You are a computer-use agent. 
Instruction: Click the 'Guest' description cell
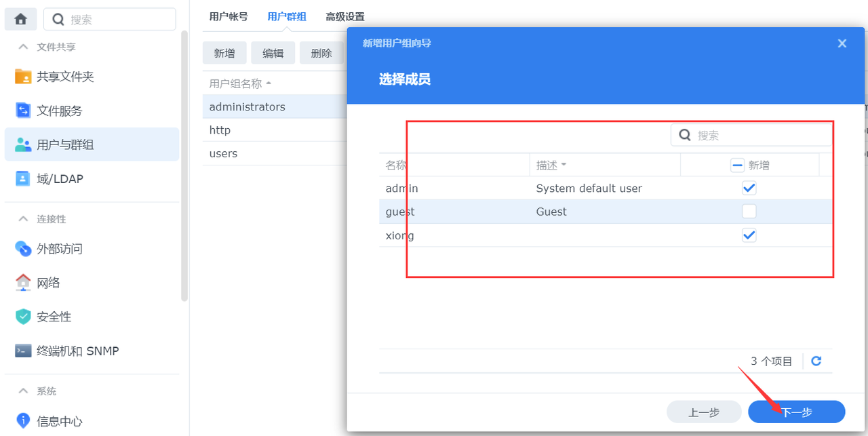(551, 212)
